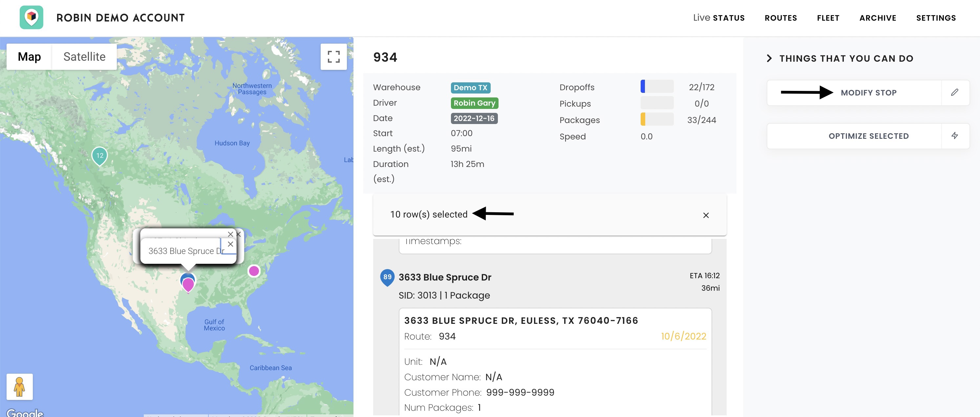Click the Demo TX warehouse tag
Screen dimensions: 980x417
click(470, 88)
